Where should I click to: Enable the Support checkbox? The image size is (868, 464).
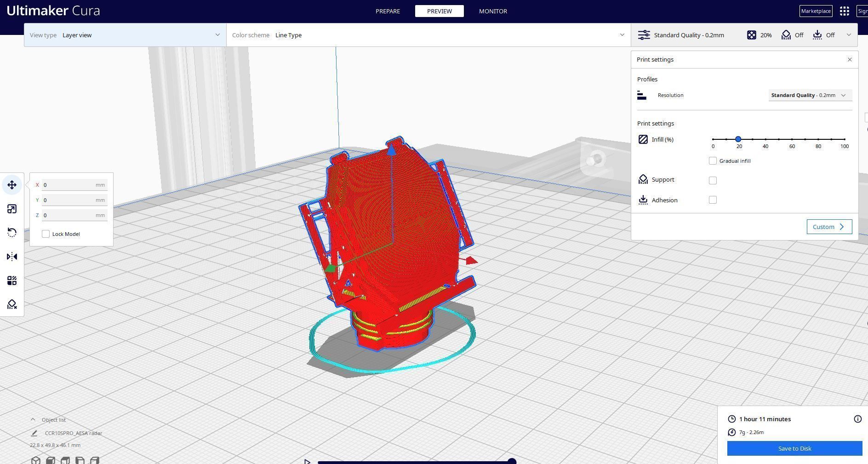point(713,180)
